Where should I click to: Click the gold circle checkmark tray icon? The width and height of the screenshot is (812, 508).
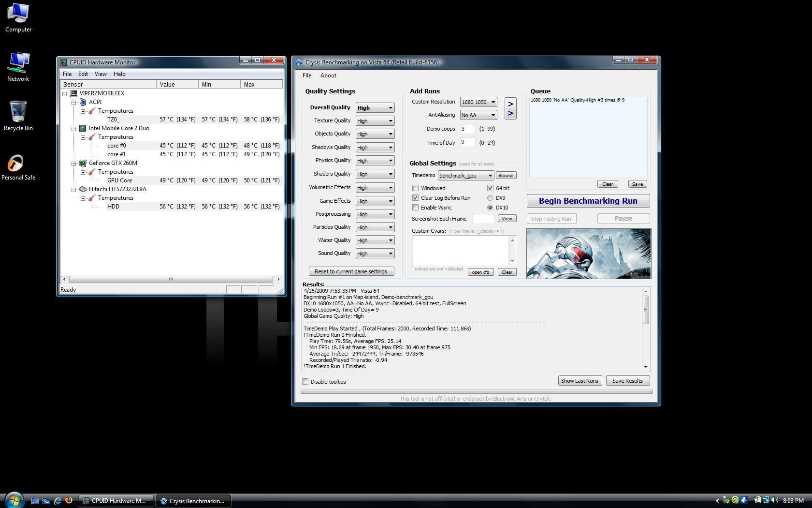pyautogui.click(x=735, y=500)
